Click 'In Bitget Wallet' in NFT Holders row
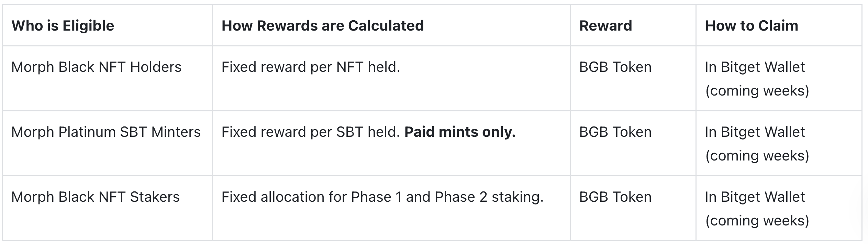Image resolution: width=868 pixels, height=244 pixels. (x=755, y=67)
